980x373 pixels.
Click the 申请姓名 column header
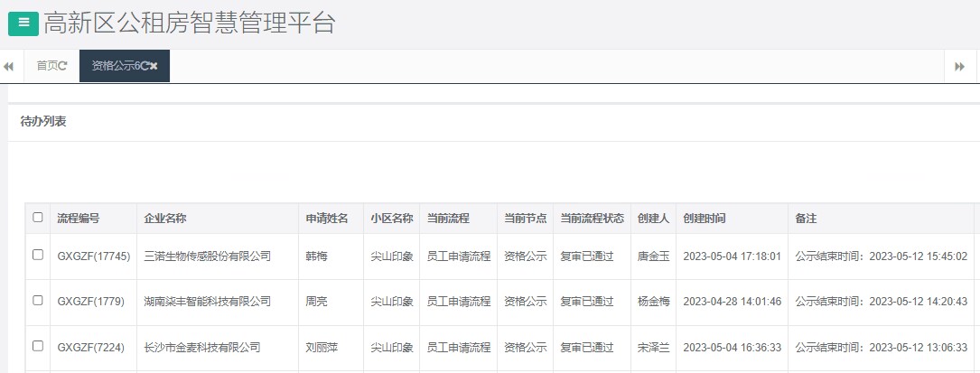pyautogui.click(x=326, y=219)
